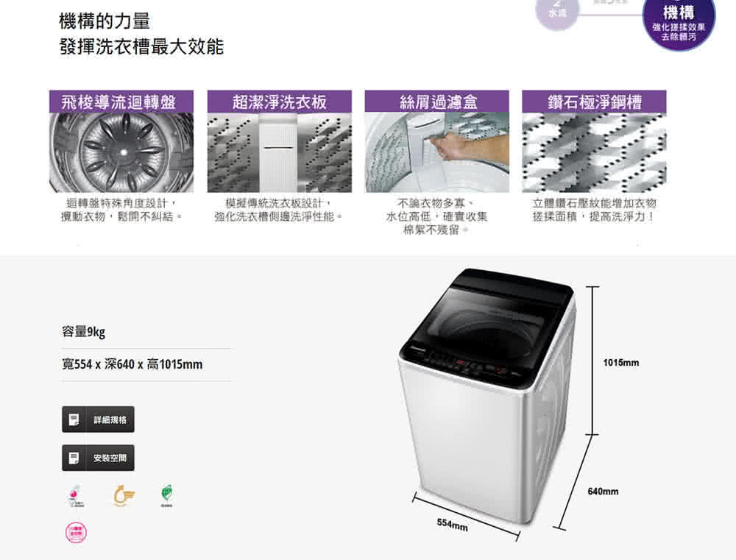
Task: Click the gold water-saving label icon
Action: coord(124,496)
